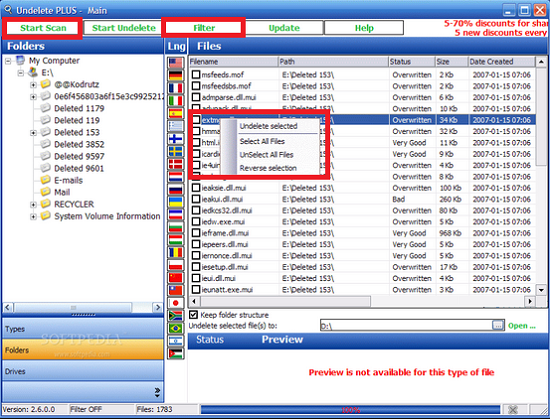Switch language using the Finnish flag
The width and height of the screenshot is (550, 419).
pos(175,139)
